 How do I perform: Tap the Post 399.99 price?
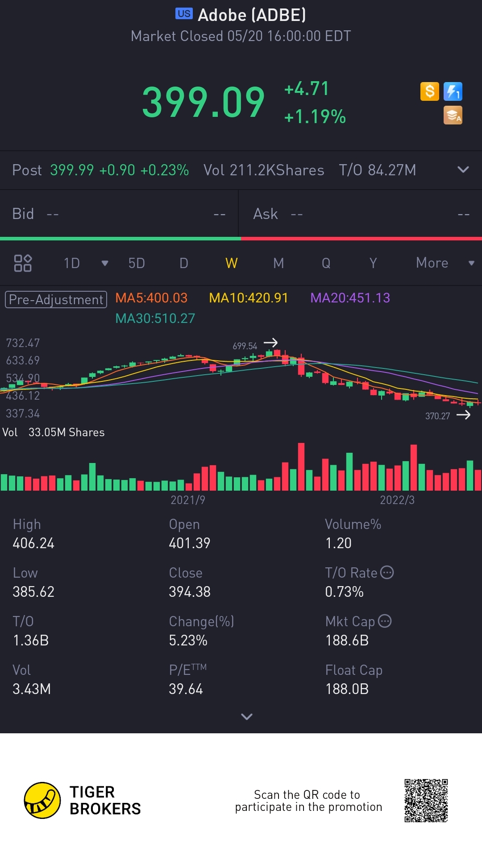click(x=72, y=170)
